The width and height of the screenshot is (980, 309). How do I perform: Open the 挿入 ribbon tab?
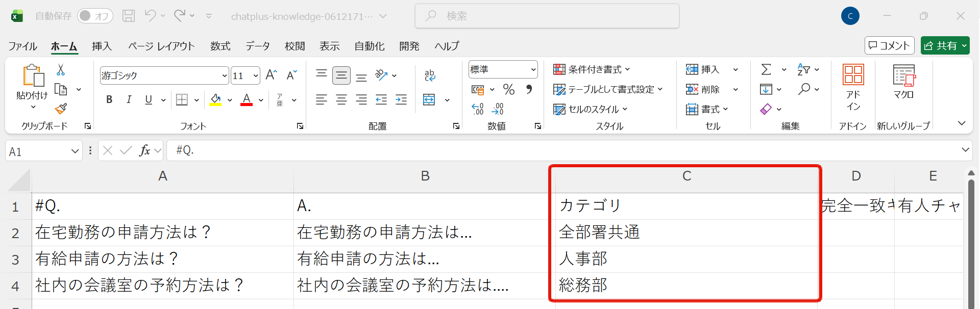coord(102,46)
